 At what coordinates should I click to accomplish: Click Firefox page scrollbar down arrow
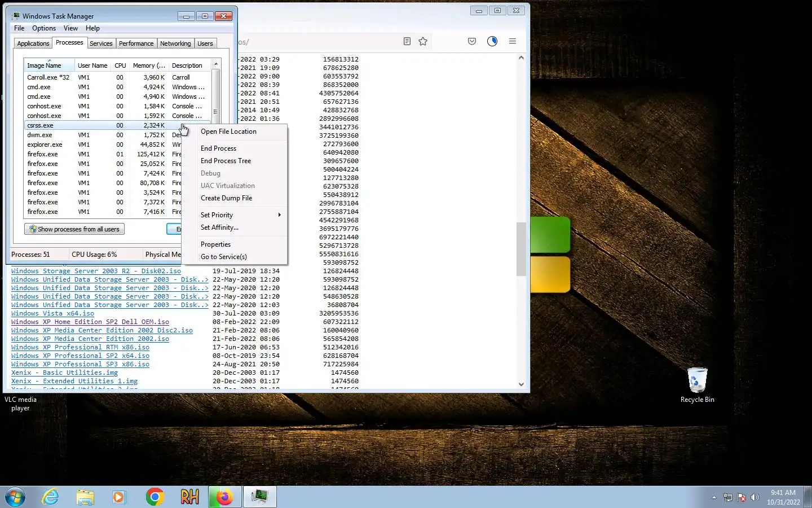(x=521, y=384)
